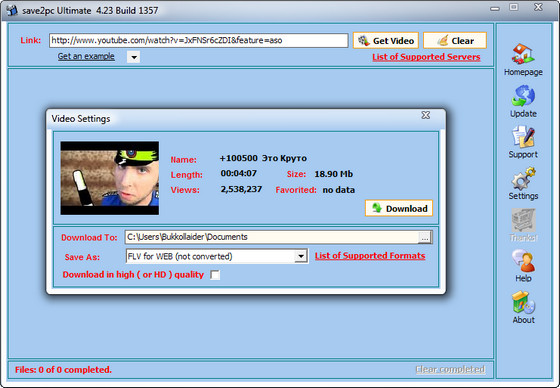The width and height of the screenshot is (560, 388).
Task: Open the Homepage icon in sidebar
Action: pos(523,54)
